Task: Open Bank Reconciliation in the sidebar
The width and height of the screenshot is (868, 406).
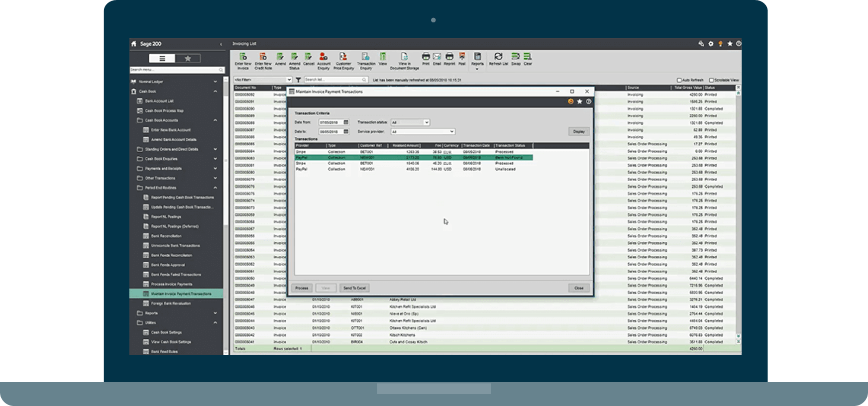Action: (x=166, y=236)
